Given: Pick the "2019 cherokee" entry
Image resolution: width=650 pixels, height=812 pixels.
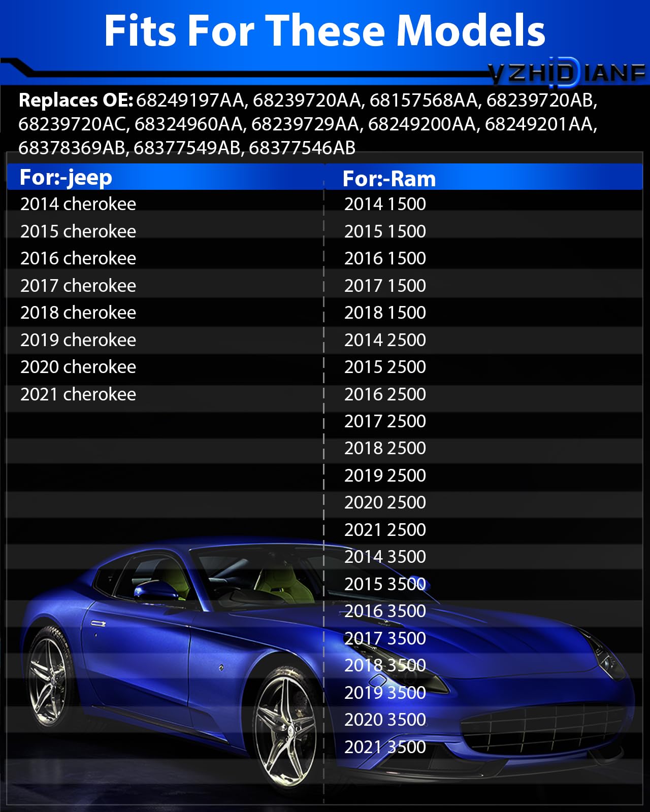Looking at the screenshot, I should coord(78,340).
